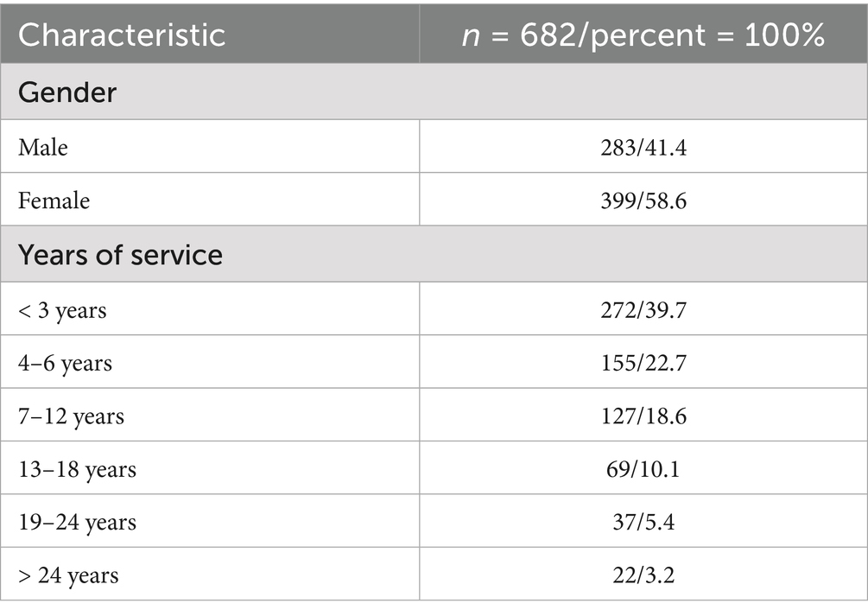The width and height of the screenshot is (868, 616).
Task: Select the 4–6 years row label
Action: pos(65,363)
